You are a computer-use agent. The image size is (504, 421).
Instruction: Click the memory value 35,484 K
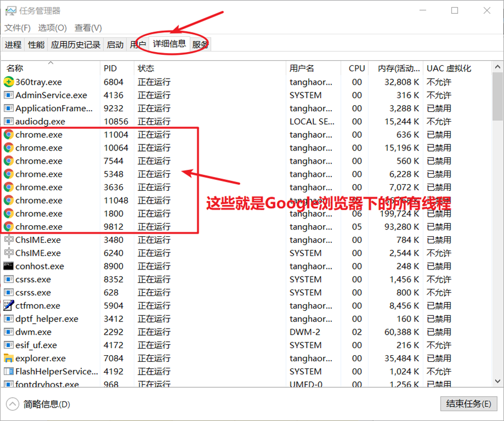pyautogui.click(x=402, y=358)
